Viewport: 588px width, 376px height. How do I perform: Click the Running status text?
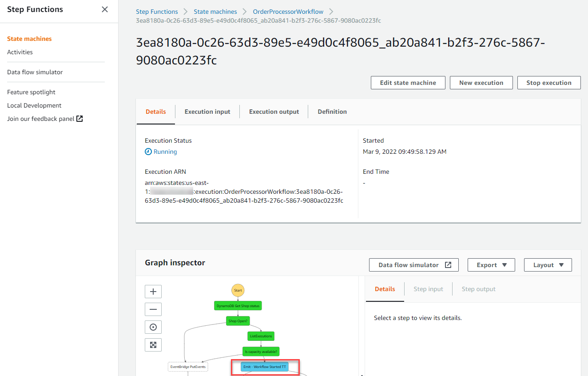click(x=165, y=152)
